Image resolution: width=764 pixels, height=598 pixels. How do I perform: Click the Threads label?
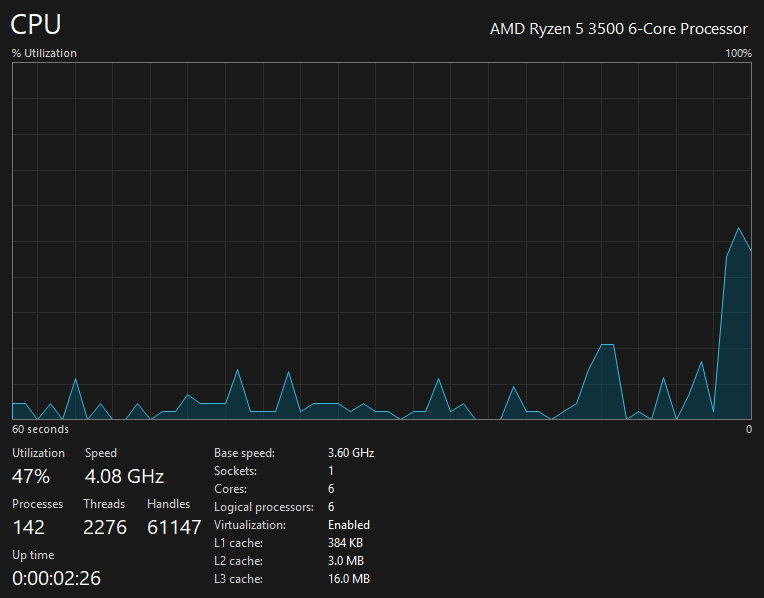pyautogui.click(x=104, y=504)
